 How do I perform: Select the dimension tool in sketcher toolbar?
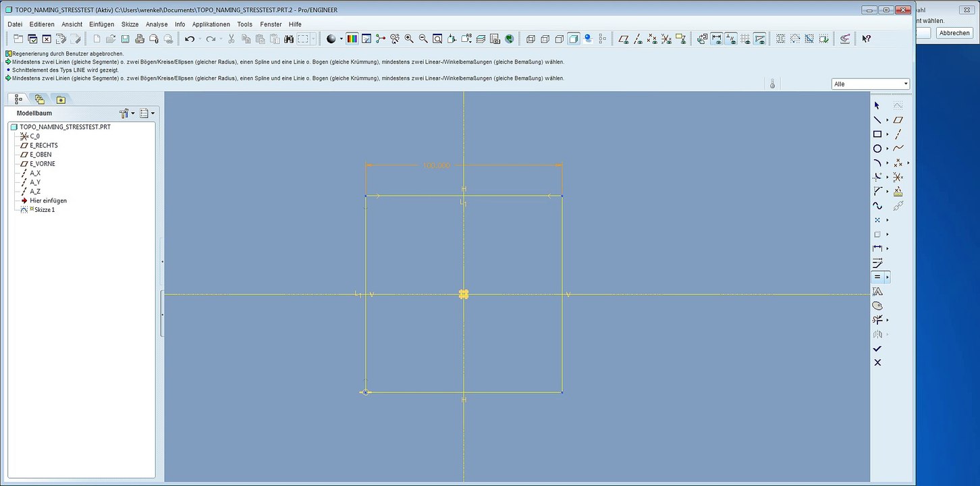click(x=877, y=248)
